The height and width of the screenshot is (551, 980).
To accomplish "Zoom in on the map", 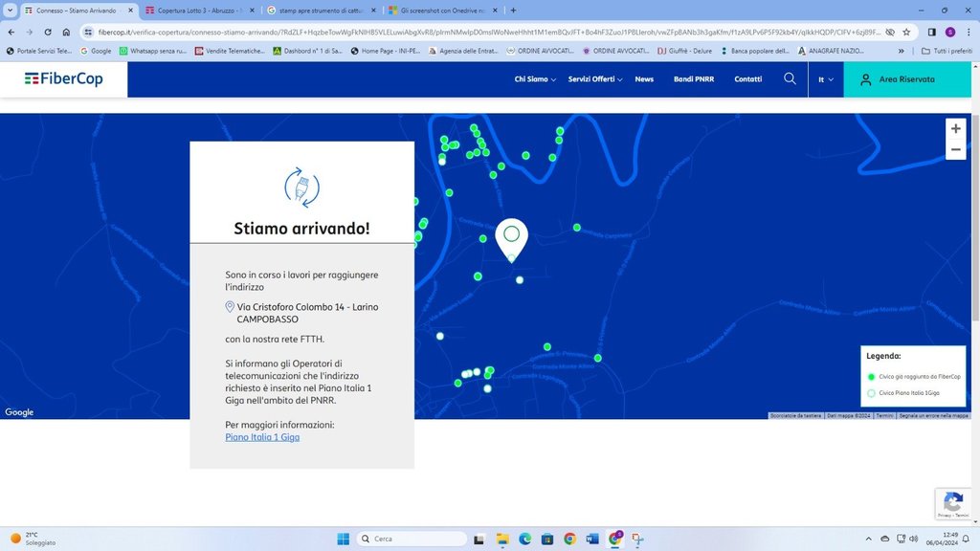I will coord(955,129).
